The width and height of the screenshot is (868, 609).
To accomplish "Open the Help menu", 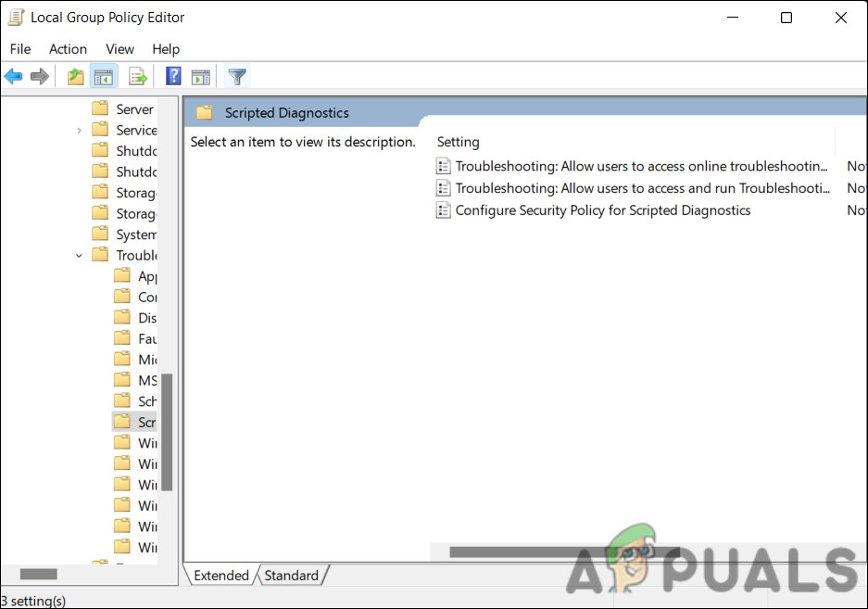I will [x=166, y=49].
